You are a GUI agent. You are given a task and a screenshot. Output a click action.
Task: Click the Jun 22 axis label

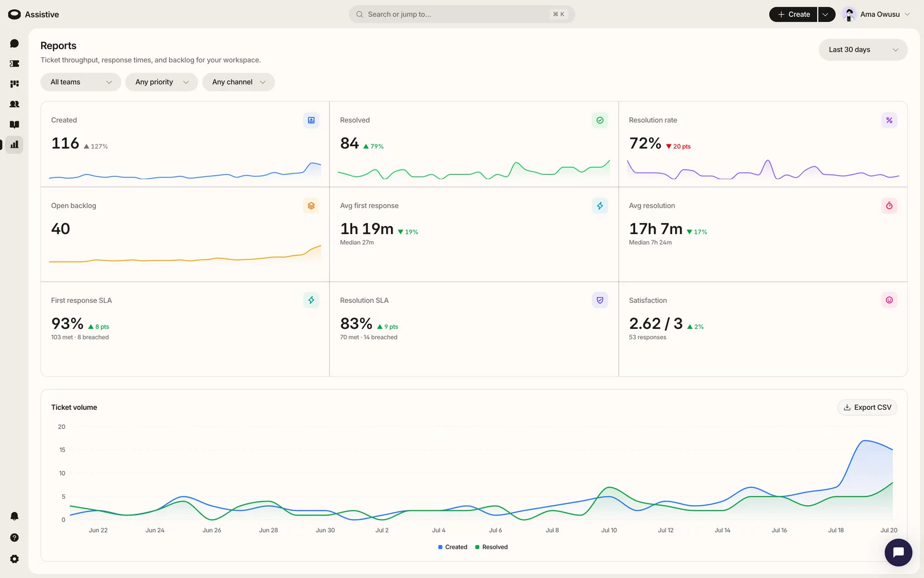tap(98, 530)
